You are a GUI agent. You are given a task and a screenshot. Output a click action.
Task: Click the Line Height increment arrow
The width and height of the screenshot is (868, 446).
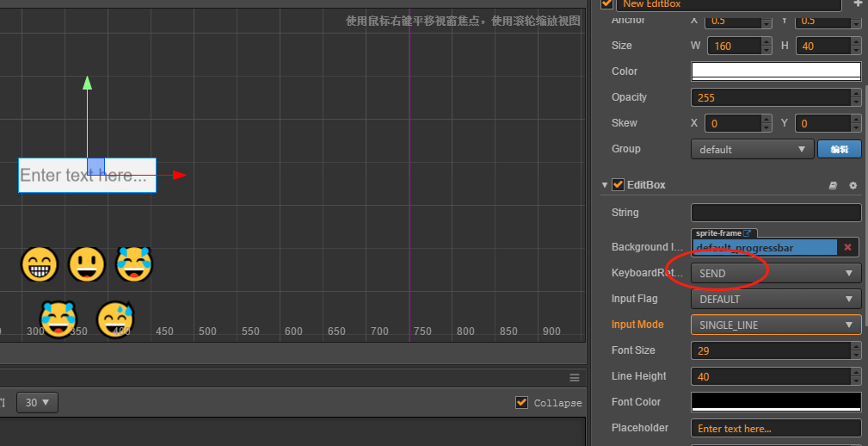(856, 372)
